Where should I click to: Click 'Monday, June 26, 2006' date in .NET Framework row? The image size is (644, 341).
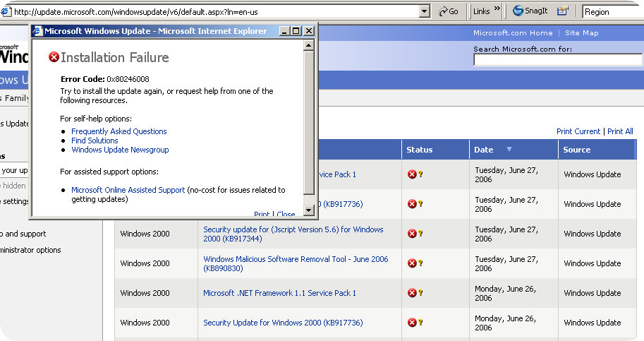[505, 293]
